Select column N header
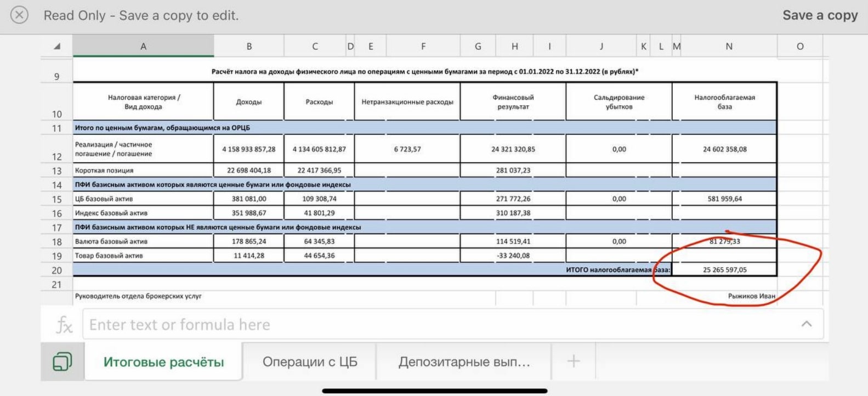Screen dimensions: 868x396 (x=729, y=47)
